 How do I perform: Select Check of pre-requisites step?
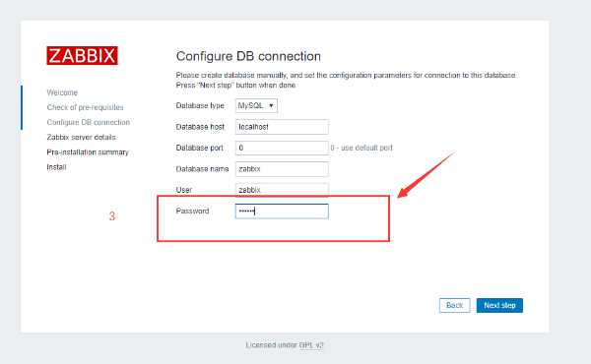85,107
